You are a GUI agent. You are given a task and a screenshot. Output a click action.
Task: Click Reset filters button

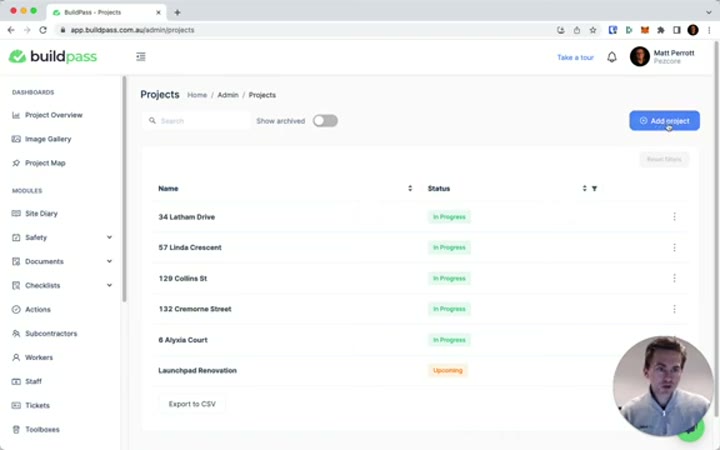pos(664,159)
